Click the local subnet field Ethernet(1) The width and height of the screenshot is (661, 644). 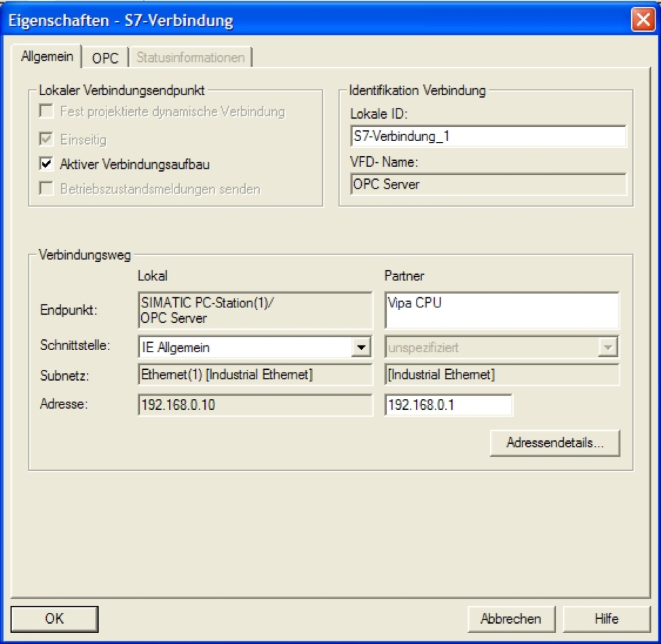pos(254,374)
